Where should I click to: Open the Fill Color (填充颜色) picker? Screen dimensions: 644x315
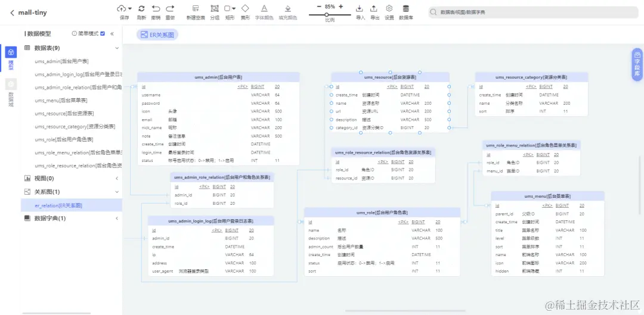(x=288, y=8)
